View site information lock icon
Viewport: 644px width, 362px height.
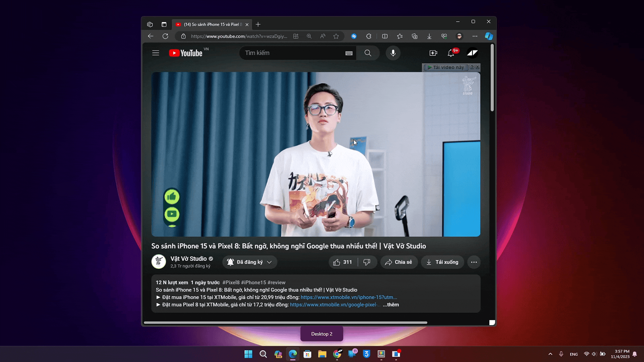183,36
